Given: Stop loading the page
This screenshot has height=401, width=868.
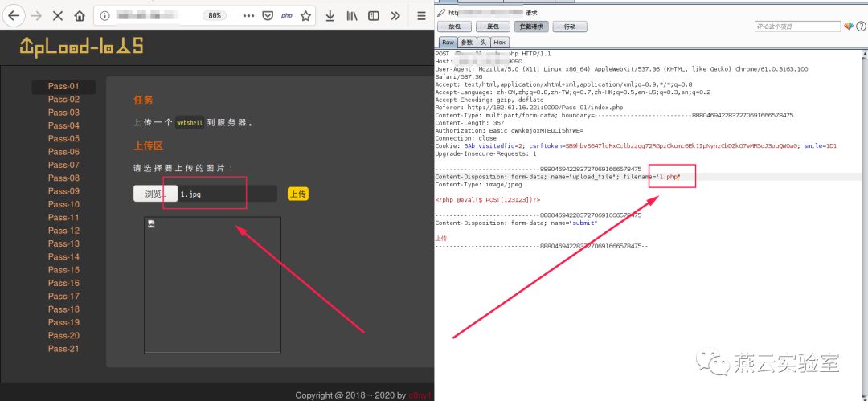Looking at the screenshot, I should tap(58, 15).
